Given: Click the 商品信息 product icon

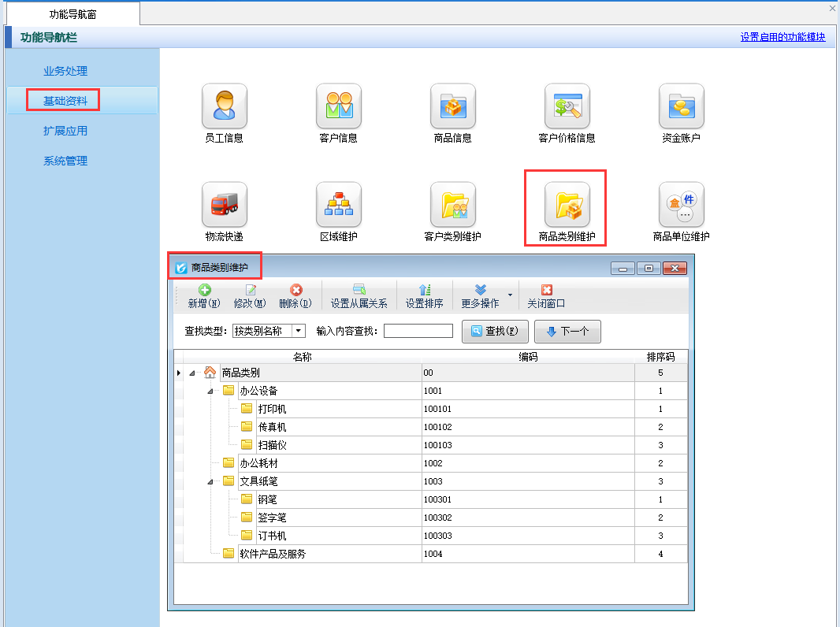Looking at the screenshot, I should click(x=453, y=106).
